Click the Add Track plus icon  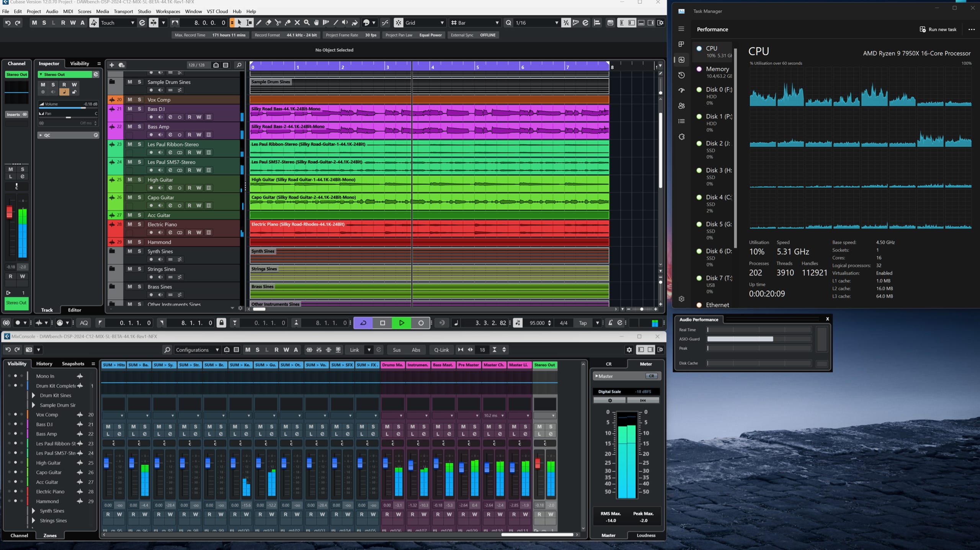(x=111, y=65)
